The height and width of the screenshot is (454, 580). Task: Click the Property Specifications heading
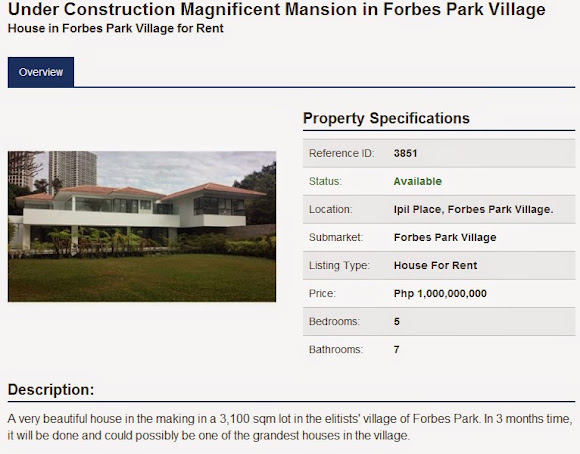pos(386,118)
